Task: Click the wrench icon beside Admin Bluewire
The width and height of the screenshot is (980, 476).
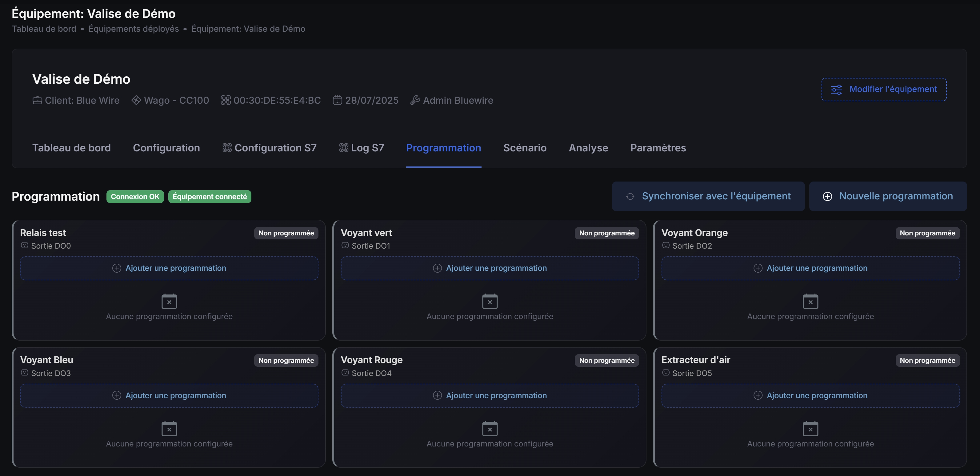Action: click(415, 100)
